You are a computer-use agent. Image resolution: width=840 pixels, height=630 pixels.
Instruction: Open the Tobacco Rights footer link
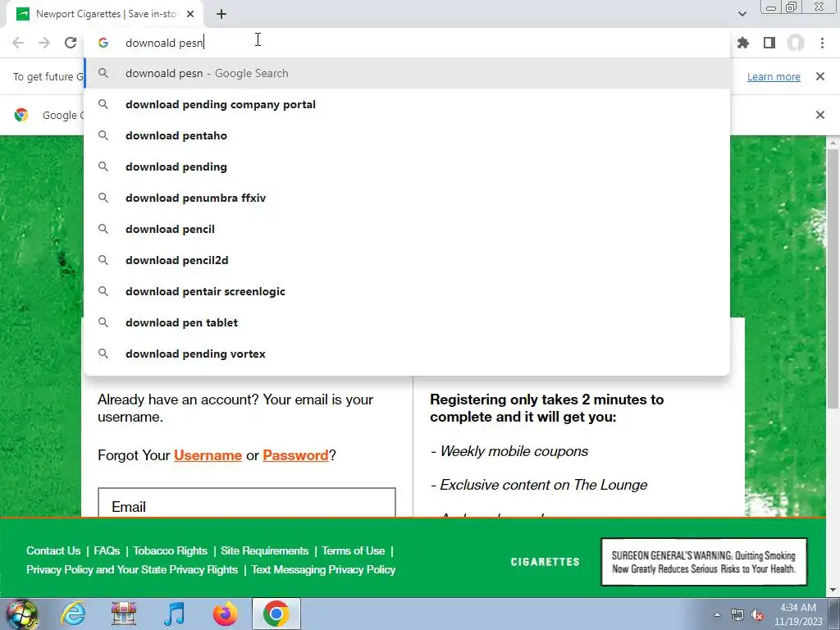tap(171, 550)
